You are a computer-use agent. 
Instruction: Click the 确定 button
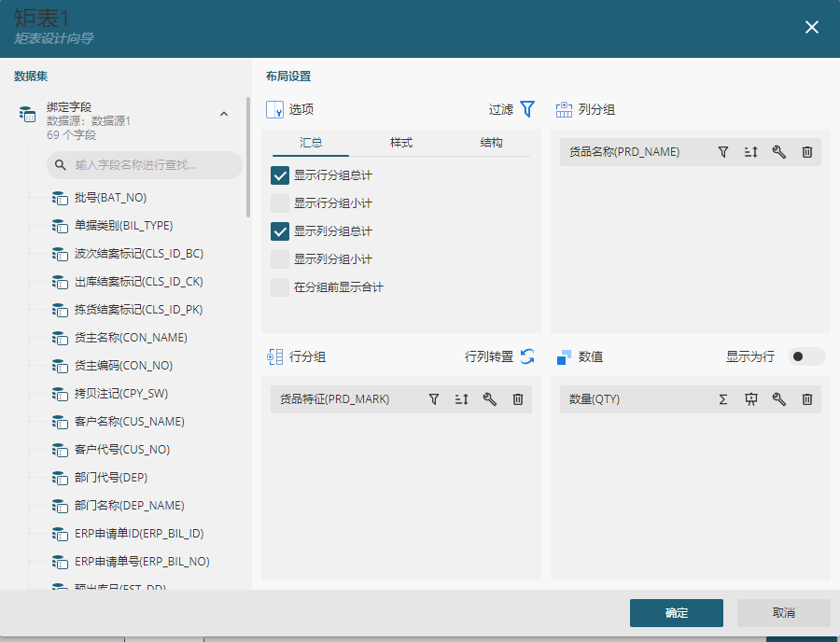pos(676,612)
